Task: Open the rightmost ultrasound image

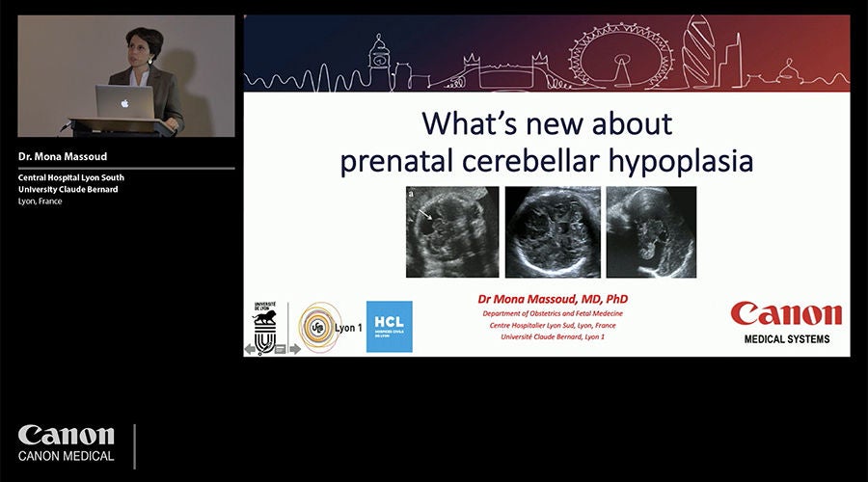Action: tap(652, 232)
